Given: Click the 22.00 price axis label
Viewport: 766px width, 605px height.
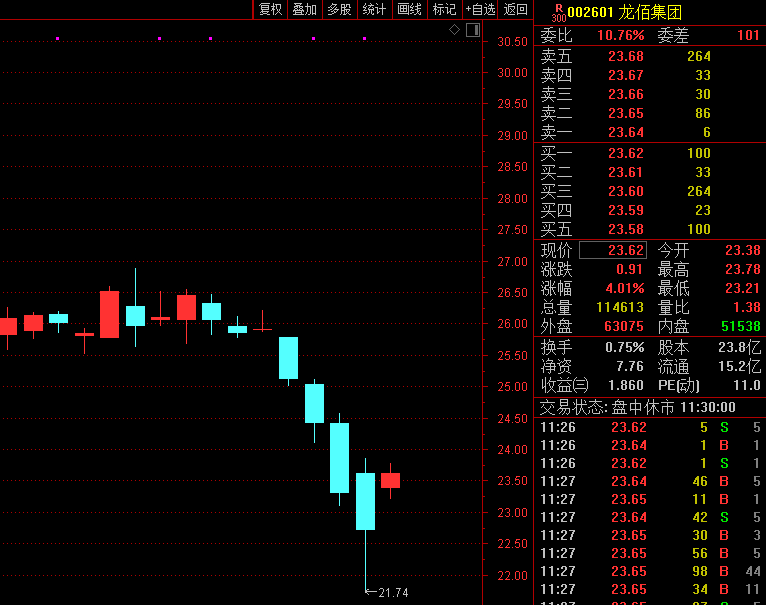Looking at the screenshot, I should [512, 576].
